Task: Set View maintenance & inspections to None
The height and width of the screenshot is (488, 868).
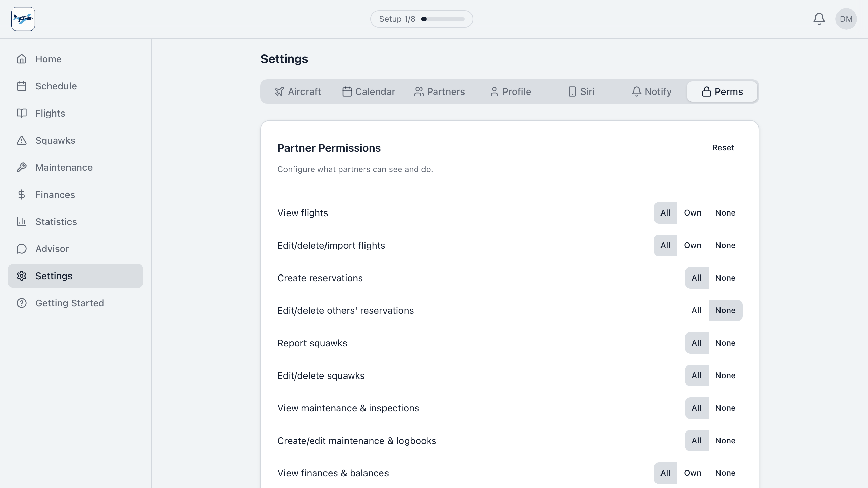Action: click(725, 408)
